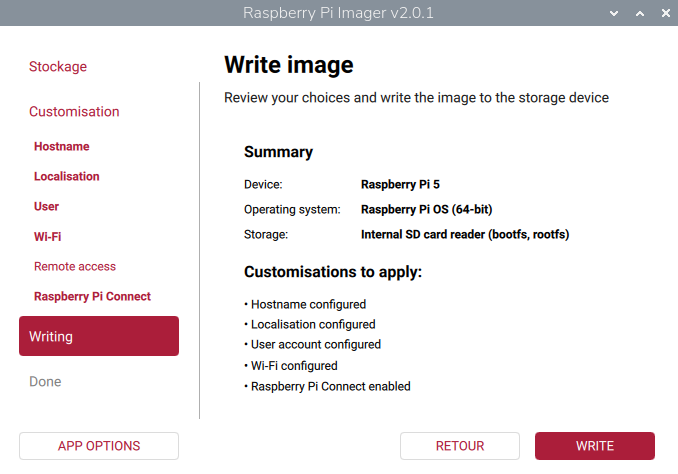678x474 pixels.
Task: Close the Raspberry Pi Imager window
Action: coord(663,14)
